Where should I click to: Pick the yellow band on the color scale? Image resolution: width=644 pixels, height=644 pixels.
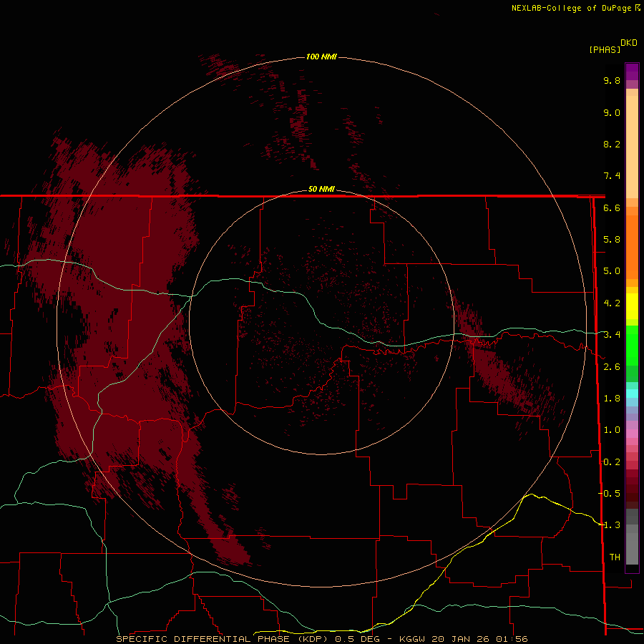click(x=632, y=306)
